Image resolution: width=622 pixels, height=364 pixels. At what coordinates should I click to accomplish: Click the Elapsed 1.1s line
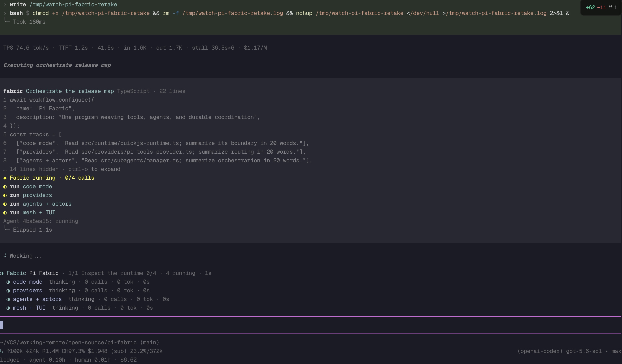32,230
